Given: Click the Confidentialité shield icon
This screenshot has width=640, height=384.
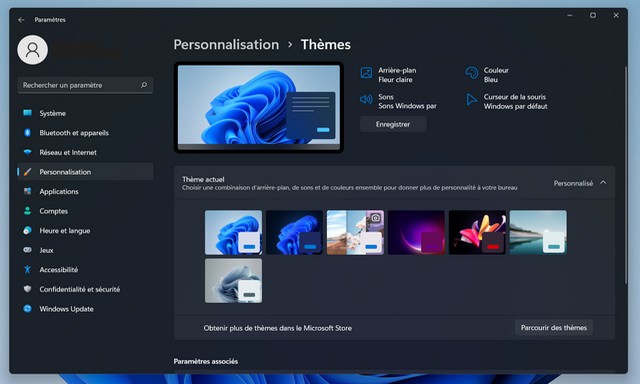Looking at the screenshot, I should [x=27, y=289].
